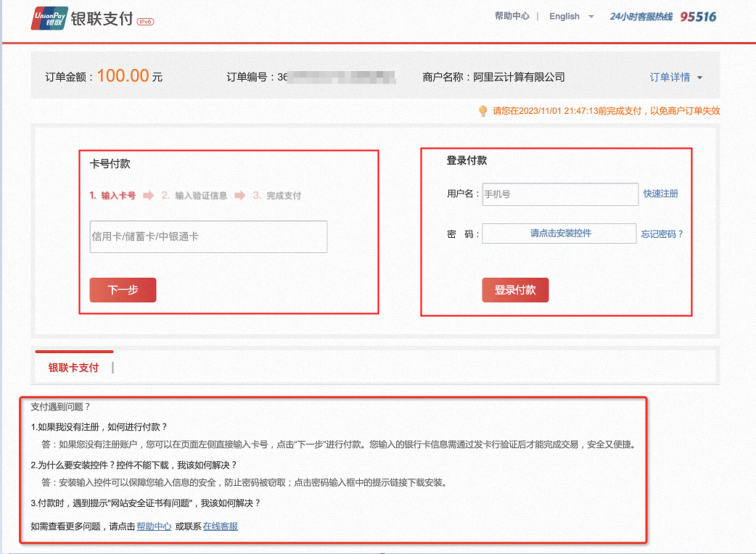Click the IPv6 badge beside 银联支付
The height and width of the screenshot is (554, 756).
pyautogui.click(x=145, y=21)
